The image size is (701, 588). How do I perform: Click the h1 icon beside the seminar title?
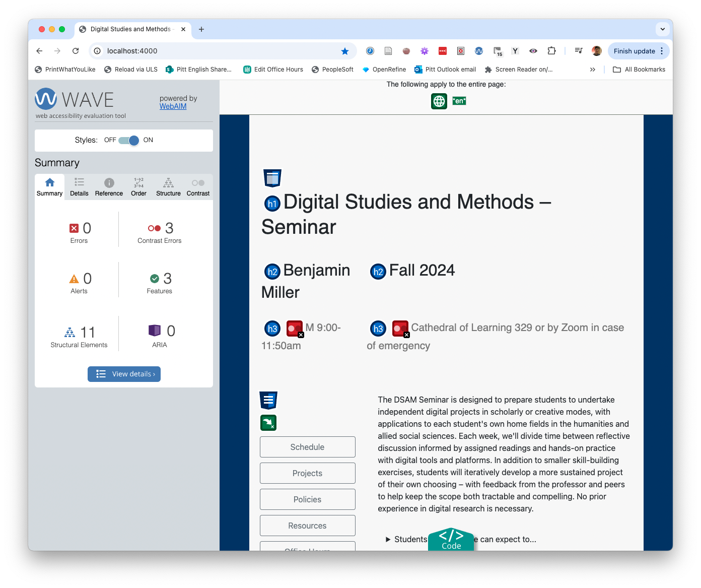coord(272,203)
